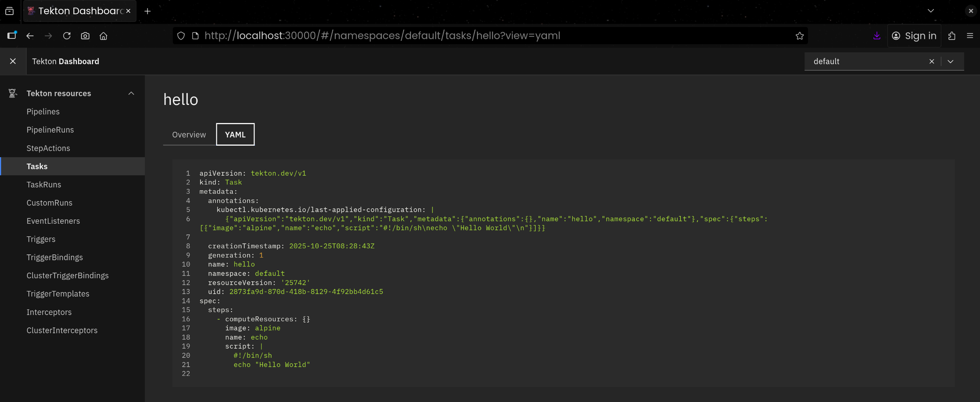Click the address bar URL
Viewport: 980px width, 402px height.
[382, 36]
